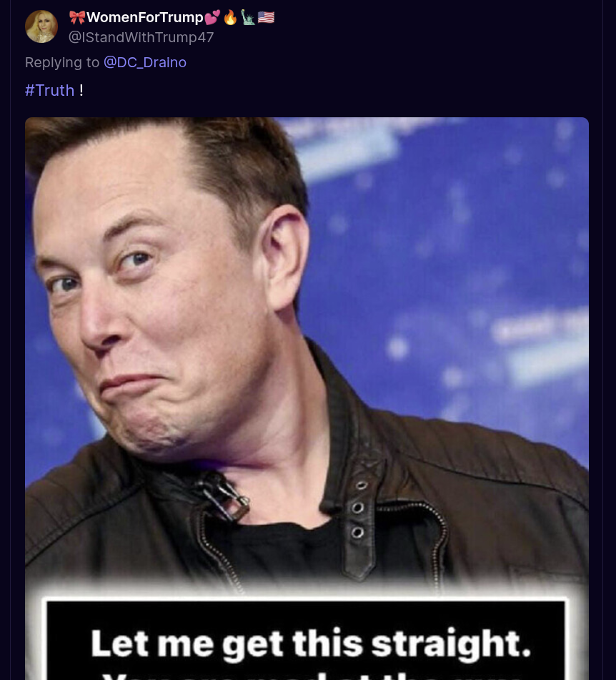
Task: Click the pink ribbon emoji before name
Action: (77, 17)
